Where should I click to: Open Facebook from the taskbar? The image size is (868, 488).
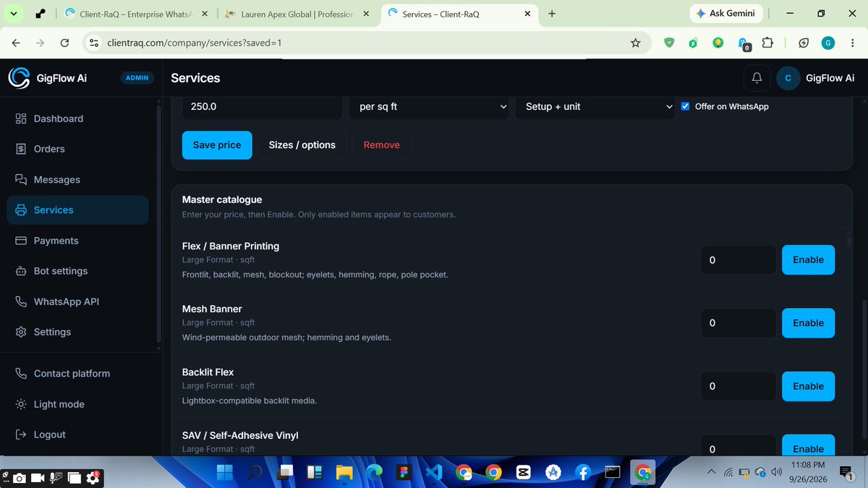pos(582,472)
